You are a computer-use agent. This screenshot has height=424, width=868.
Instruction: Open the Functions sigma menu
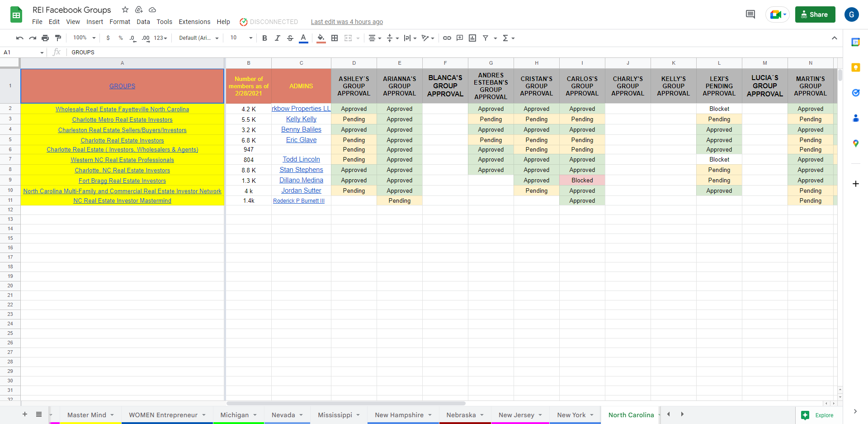tap(509, 38)
